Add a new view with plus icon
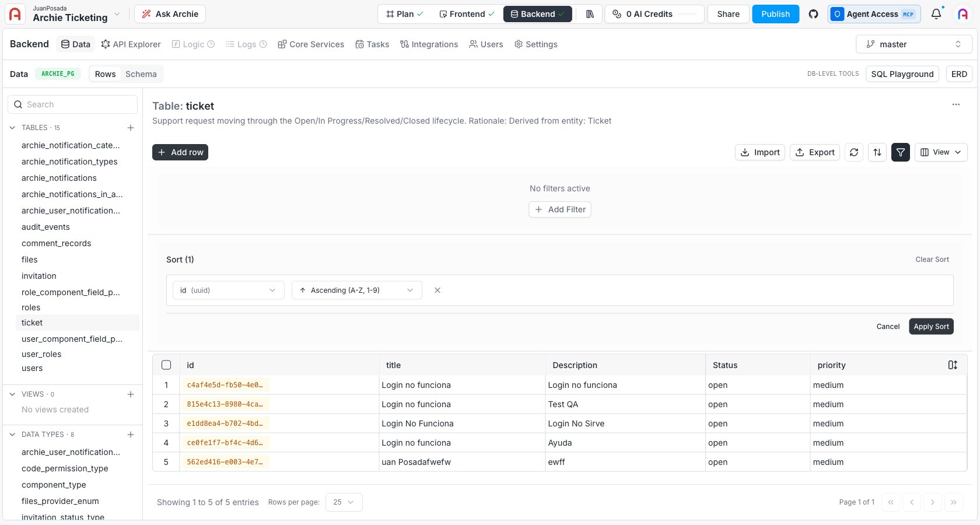This screenshot has height=525, width=980. pos(131,394)
